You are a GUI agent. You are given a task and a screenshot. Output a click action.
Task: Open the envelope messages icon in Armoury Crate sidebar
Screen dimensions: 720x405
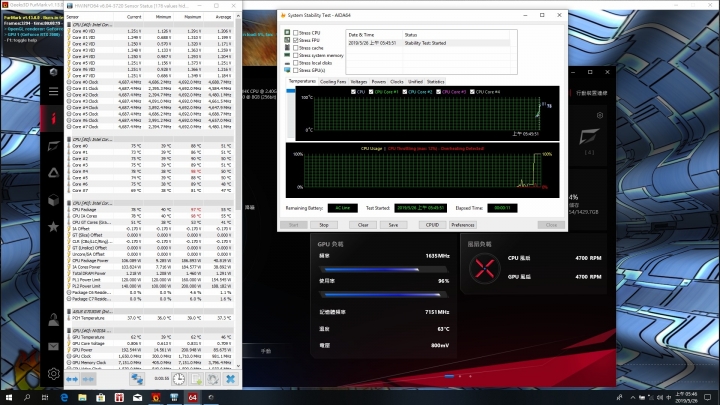pos(53,347)
